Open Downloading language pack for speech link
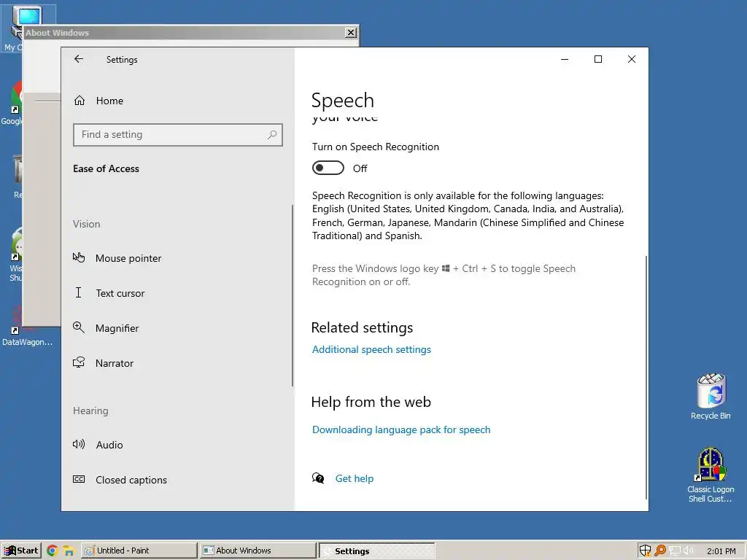This screenshot has width=747, height=560. (x=401, y=429)
